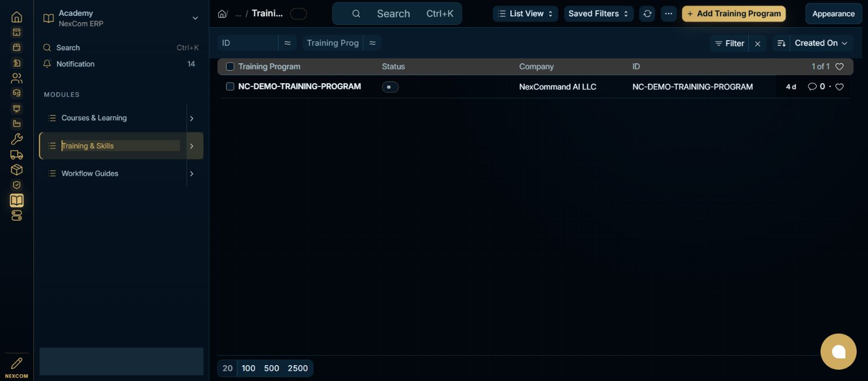Click the support headset icon in the left rail
Screen dimensions: 868x381
(x=16, y=93)
